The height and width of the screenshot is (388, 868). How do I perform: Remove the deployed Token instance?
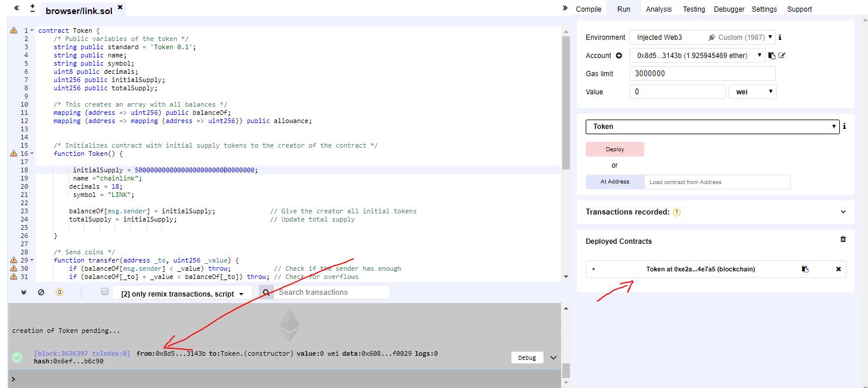point(838,269)
